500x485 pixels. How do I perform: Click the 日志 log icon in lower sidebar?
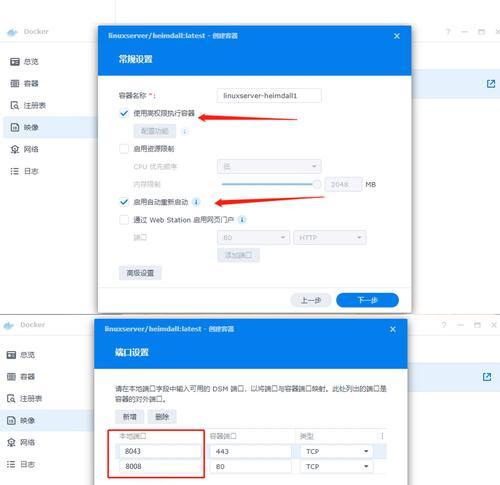11,464
